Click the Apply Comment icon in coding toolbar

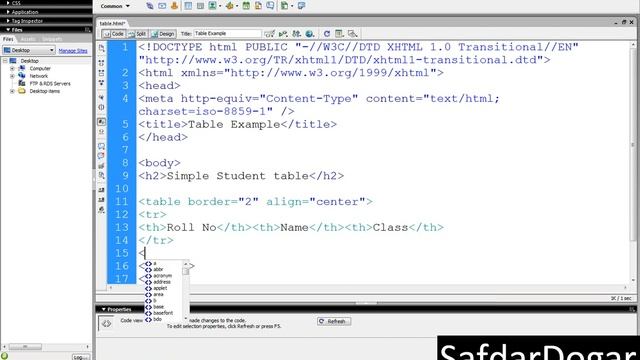pyautogui.click(x=102, y=146)
